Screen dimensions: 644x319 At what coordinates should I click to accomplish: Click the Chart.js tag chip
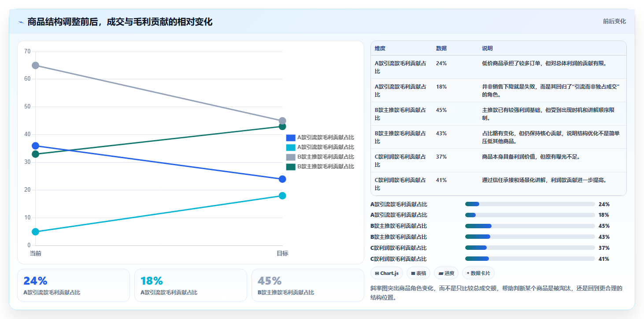point(387,273)
